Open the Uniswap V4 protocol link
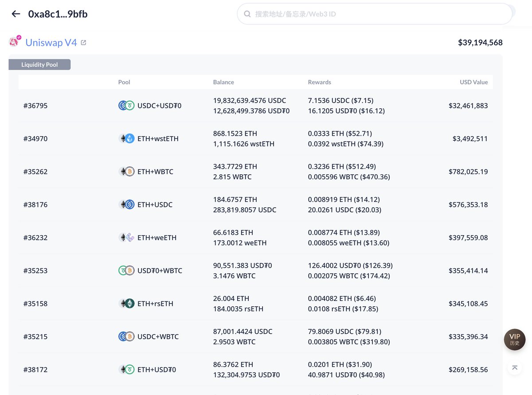This screenshot has height=395, width=532. [51, 43]
